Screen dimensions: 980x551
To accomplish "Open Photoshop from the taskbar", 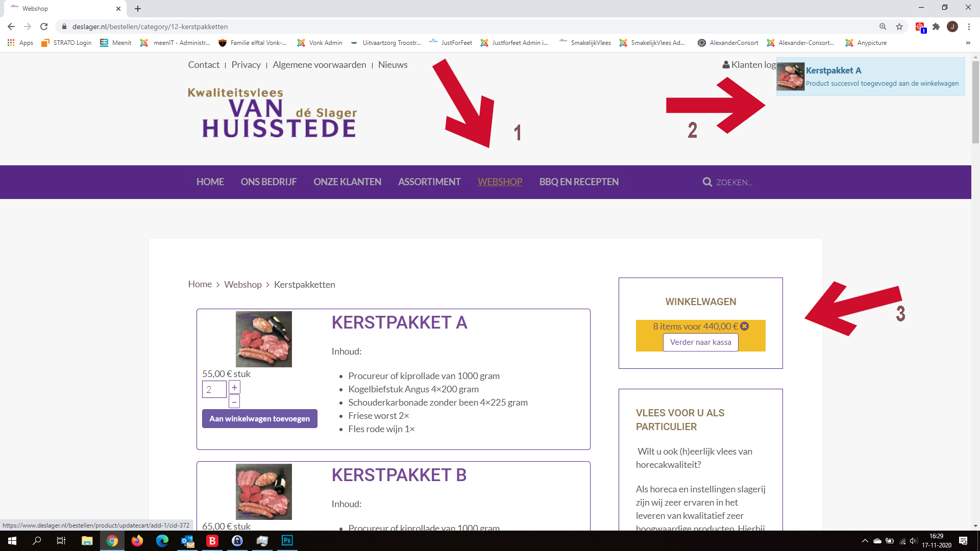I will tap(287, 540).
